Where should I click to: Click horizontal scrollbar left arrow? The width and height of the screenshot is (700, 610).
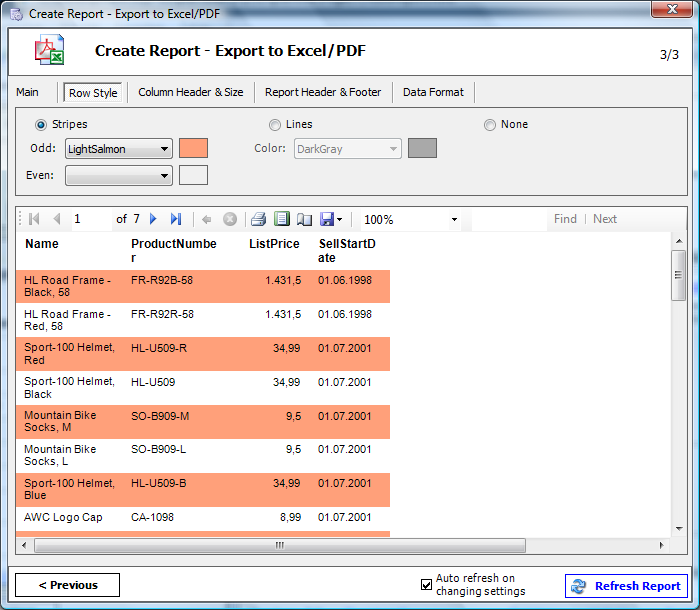(x=24, y=545)
